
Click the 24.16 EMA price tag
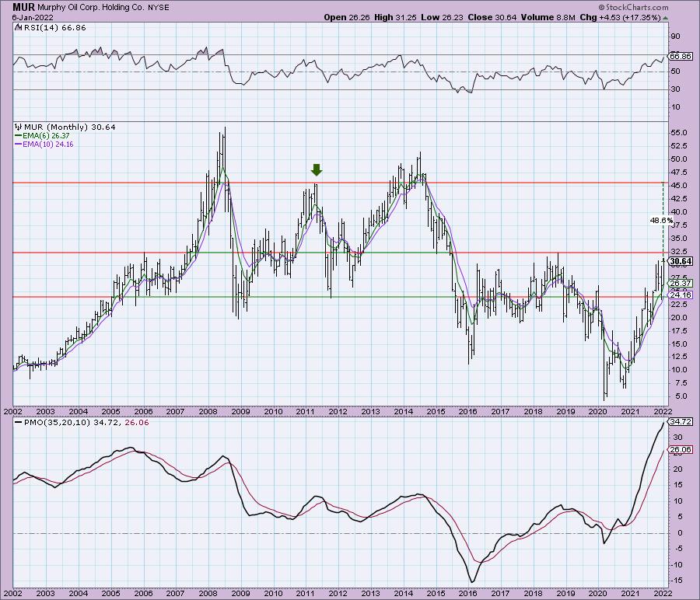pos(681,295)
